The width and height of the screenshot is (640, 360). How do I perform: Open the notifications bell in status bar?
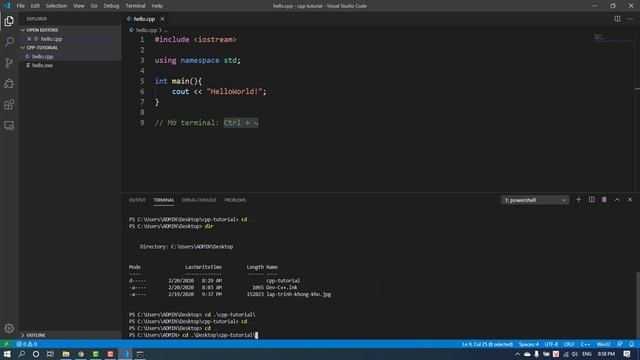(631, 344)
